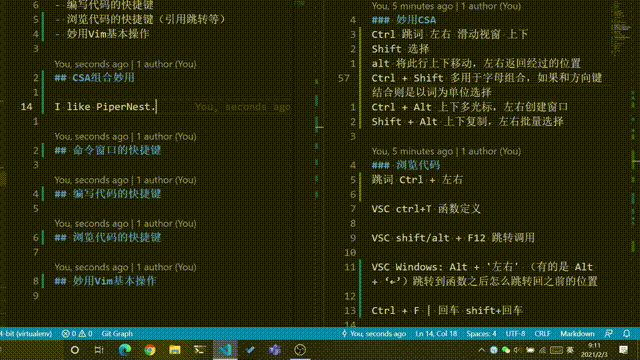
Task: Click line 'VSC shift/alt + F12 跳转调用'
Action: pyautogui.click(x=453, y=238)
